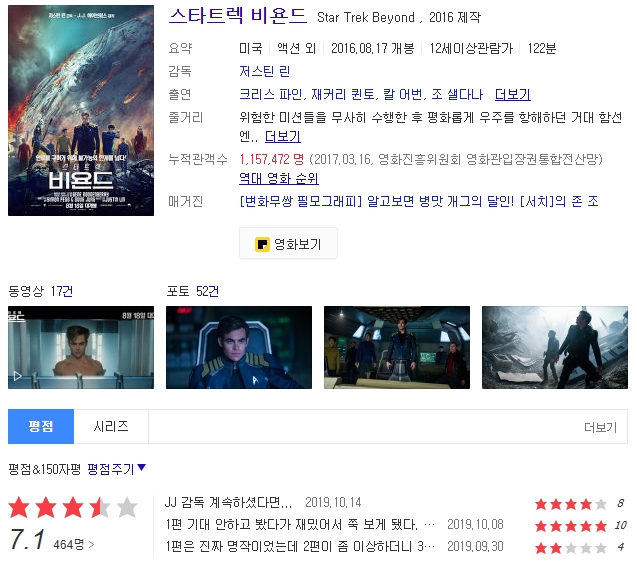Viewport: 637px width, 564px height.
Task: Open the Star Trek Beyond movie poster
Action: click(81, 110)
